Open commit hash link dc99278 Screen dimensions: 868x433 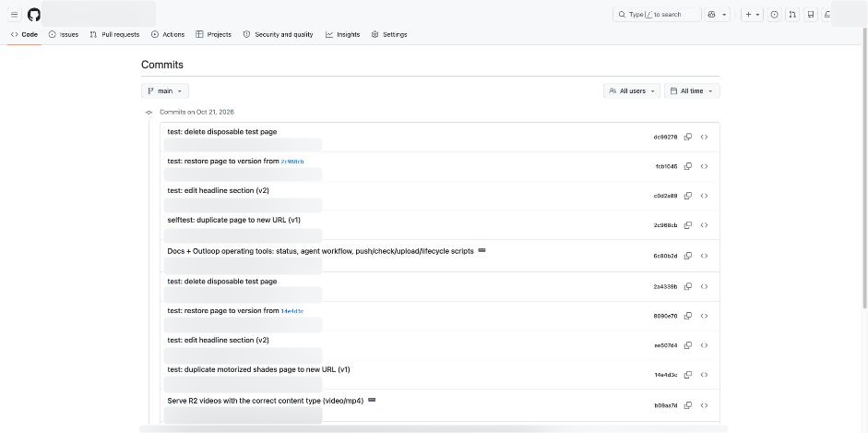pyautogui.click(x=665, y=137)
